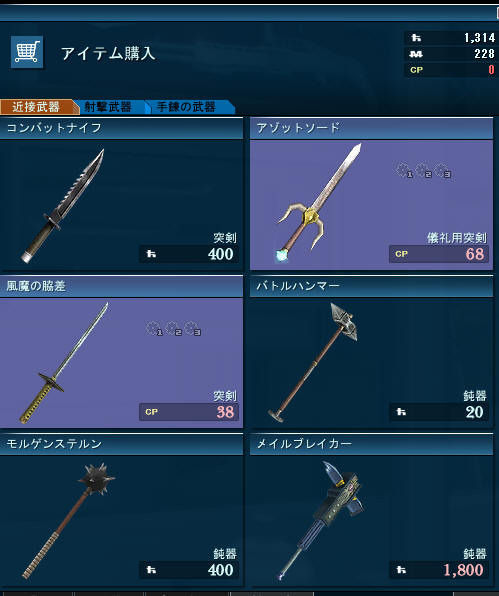499x596 pixels.
Task: Click the slot icons on アゾットソード
Action: [x=423, y=170]
